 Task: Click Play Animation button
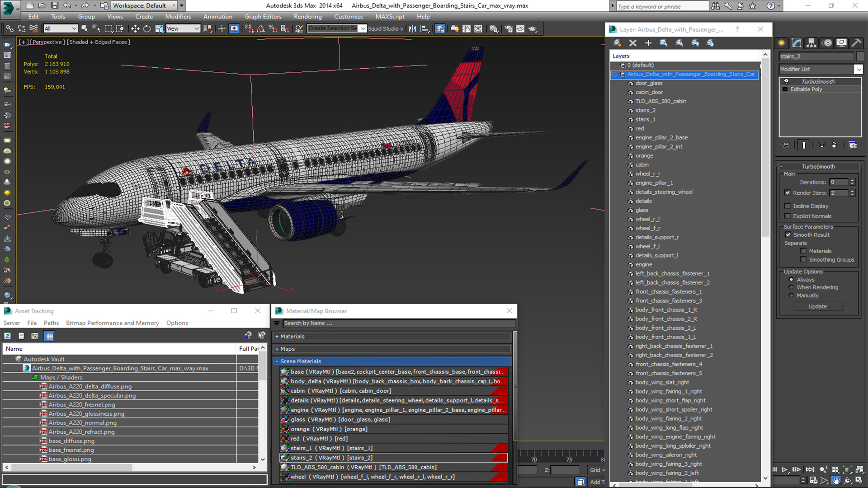coord(785,470)
